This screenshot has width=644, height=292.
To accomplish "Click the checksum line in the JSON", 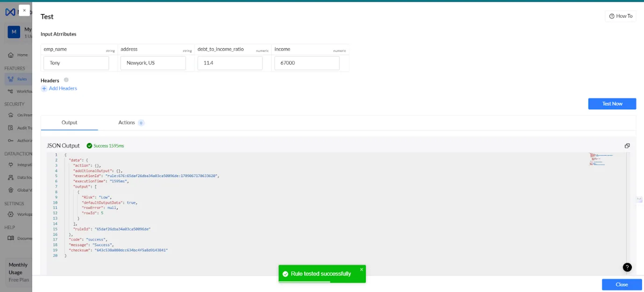I will (x=118, y=250).
